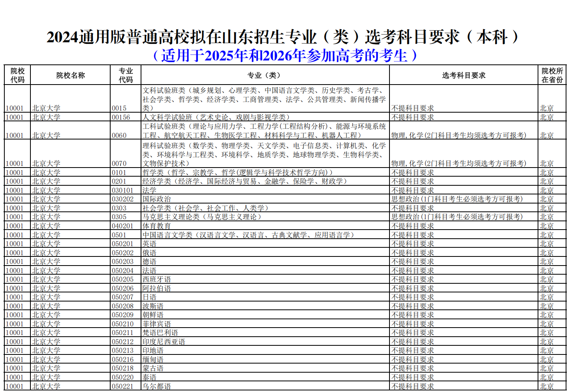Click the '文科试验班' major description cell
570x392 pixels.
point(264,99)
